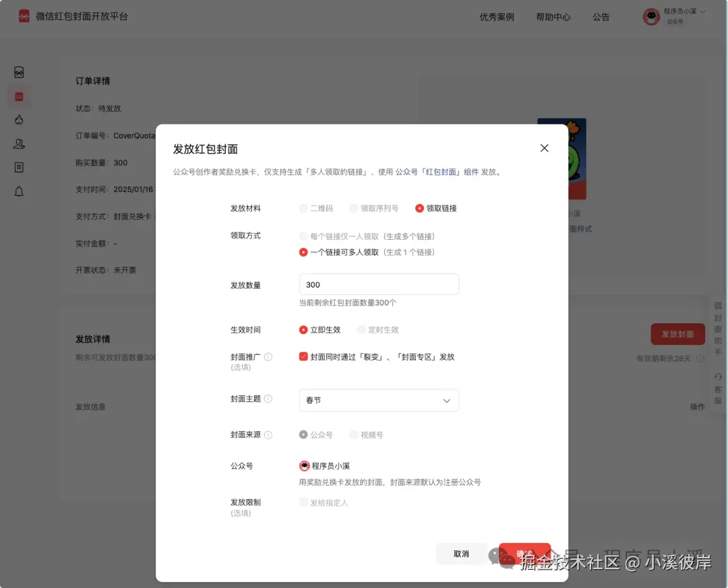Select the red packet cover icon in sidebar
Image resolution: width=728 pixels, height=588 pixels.
pos(19,71)
